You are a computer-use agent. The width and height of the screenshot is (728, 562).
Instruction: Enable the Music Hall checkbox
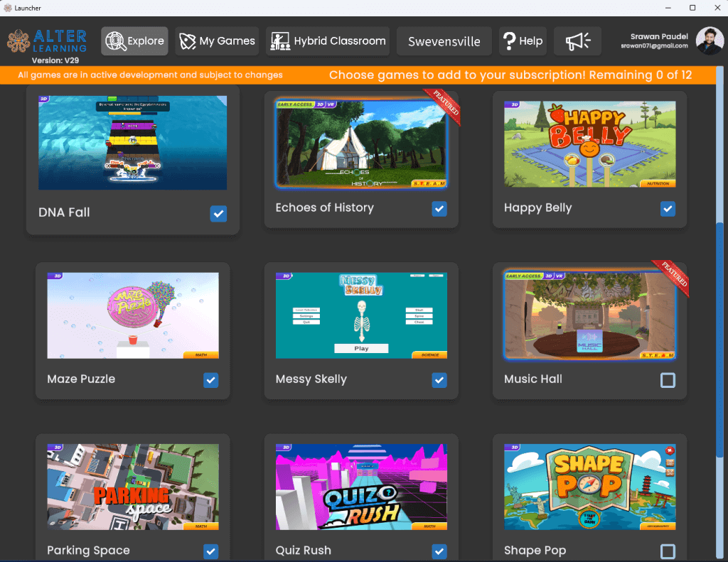[668, 380]
